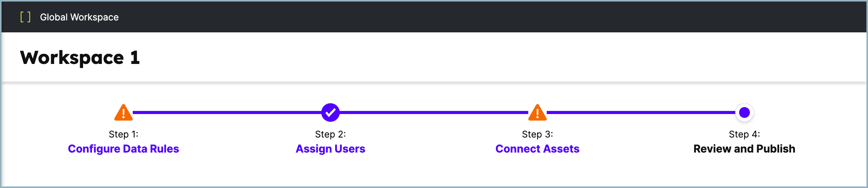The height and width of the screenshot is (188, 868).
Task: Click progress line between Step 1 and 2
Action: click(227, 112)
